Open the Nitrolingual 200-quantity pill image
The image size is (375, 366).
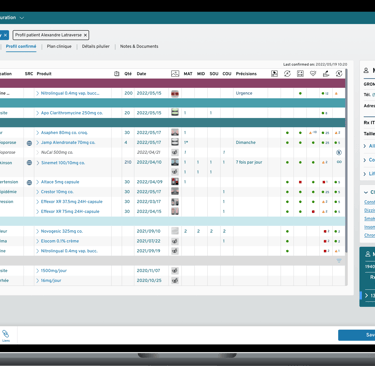coord(175,93)
